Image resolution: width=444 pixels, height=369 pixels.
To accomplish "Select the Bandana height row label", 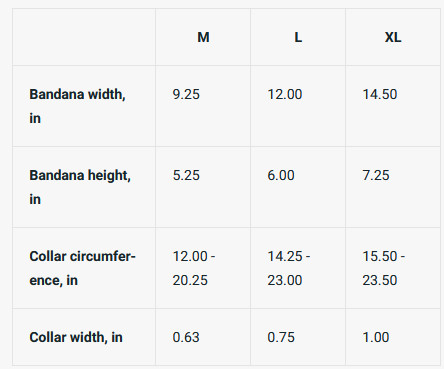I will (80, 187).
